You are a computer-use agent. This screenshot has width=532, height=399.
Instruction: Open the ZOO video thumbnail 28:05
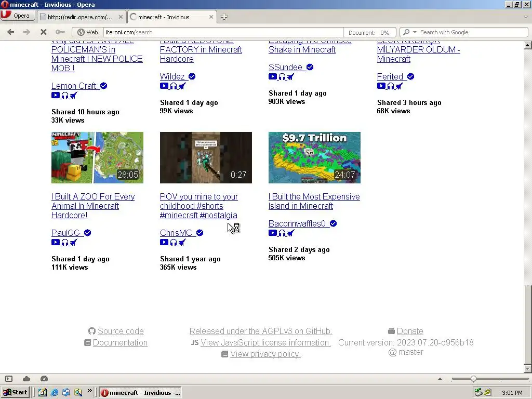click(97, 157)
